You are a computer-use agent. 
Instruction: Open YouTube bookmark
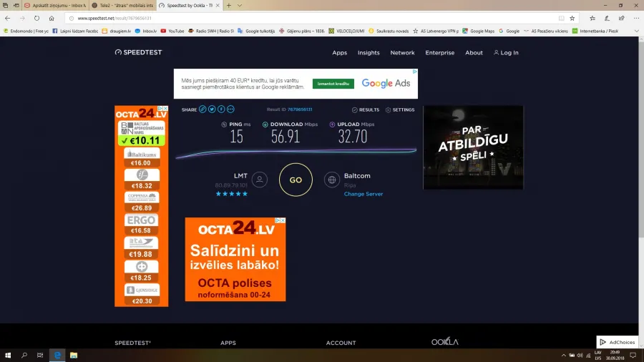click(x=172, y=31)
